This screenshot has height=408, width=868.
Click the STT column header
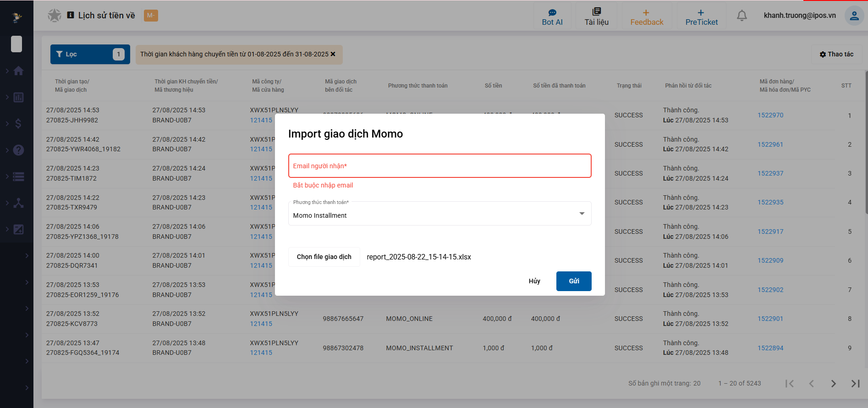846,86
